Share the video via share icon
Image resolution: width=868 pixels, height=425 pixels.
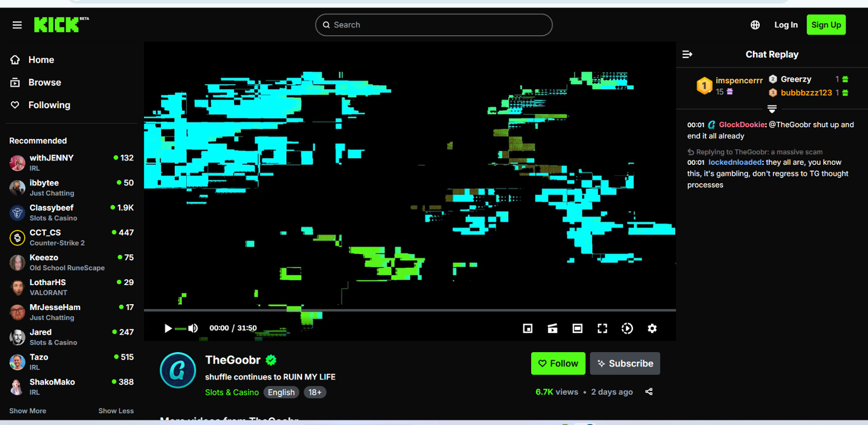(649, 392)
